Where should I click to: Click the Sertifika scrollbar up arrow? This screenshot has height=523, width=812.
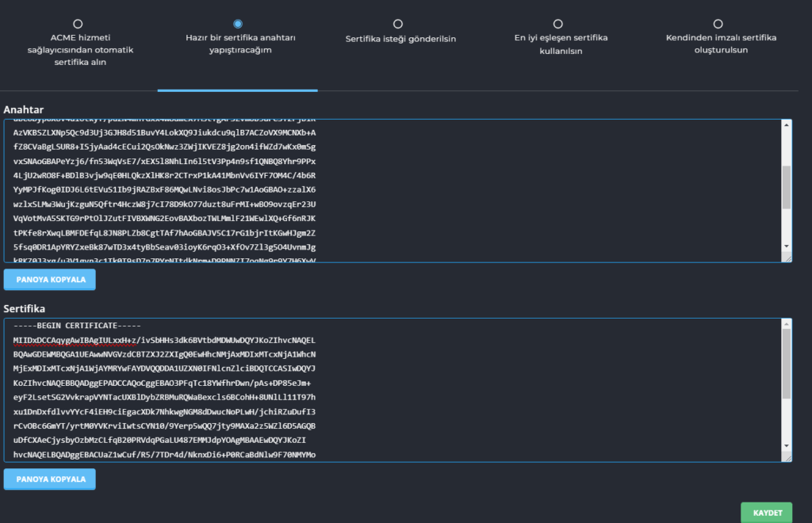787,324
